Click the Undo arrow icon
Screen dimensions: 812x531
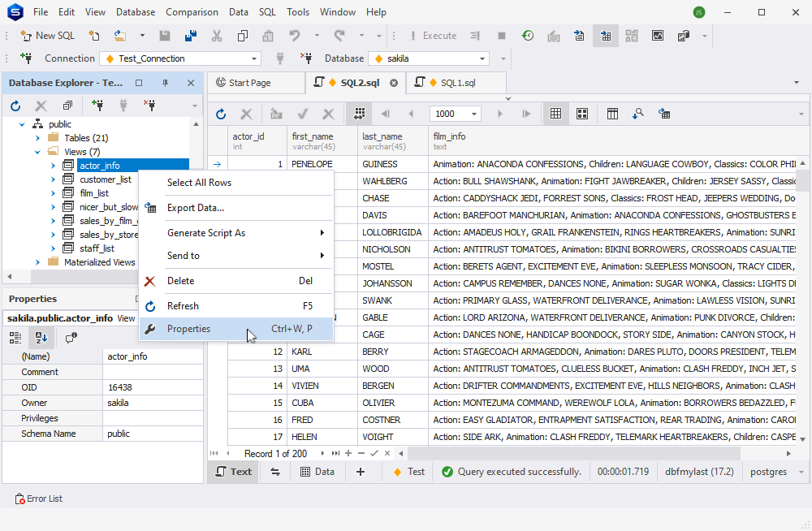(x=295, y=36)
